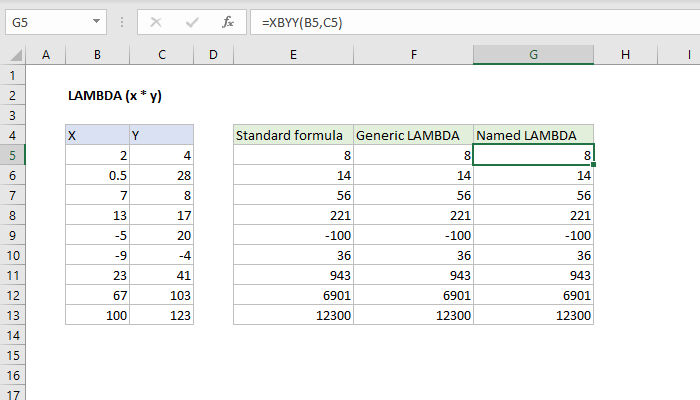Select column H header
700x400 pixels.
coord(625,55)
